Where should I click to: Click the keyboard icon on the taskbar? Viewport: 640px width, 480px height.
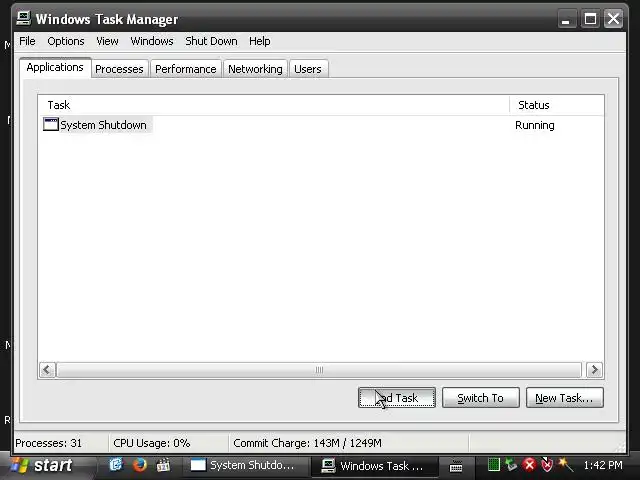pyautogui.click(x=456, y=466)
